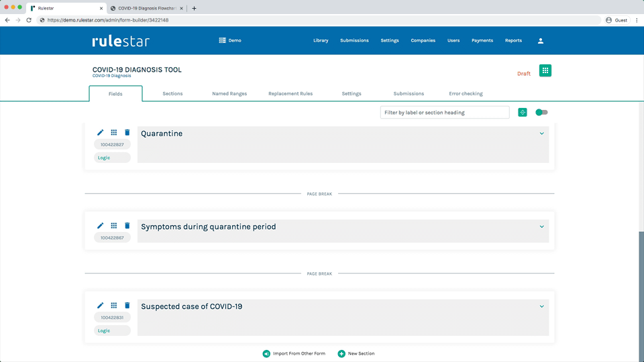Switch to the Fields tab

(115, 94)
